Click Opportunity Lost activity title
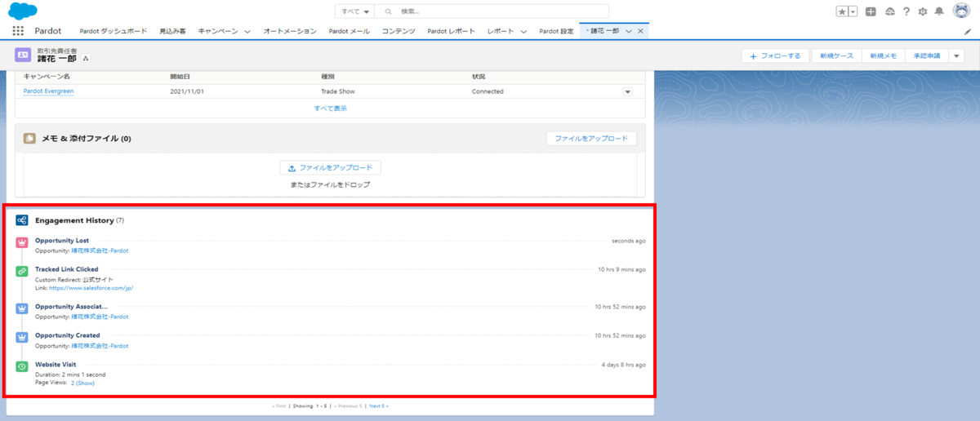Screen dimensions: 980x421 pos(62,241)
